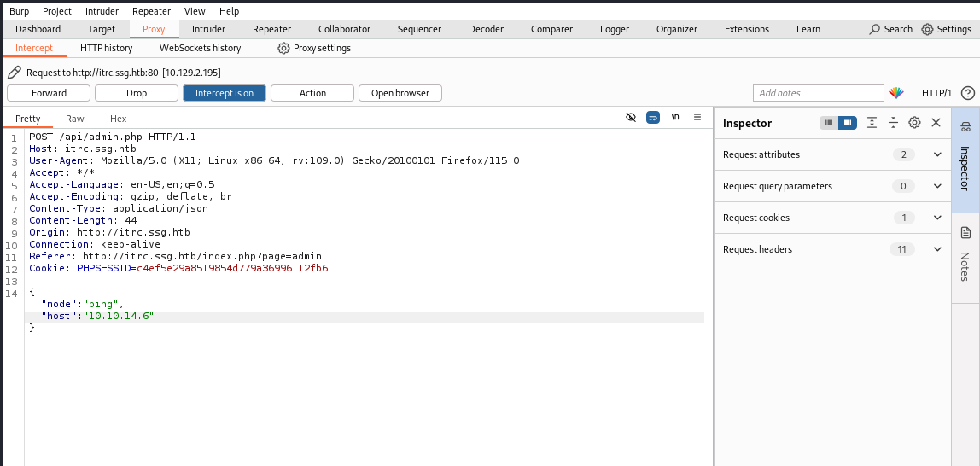
Task: Click the Inspector sidebar tab icon
Action: tap(965, 127)
